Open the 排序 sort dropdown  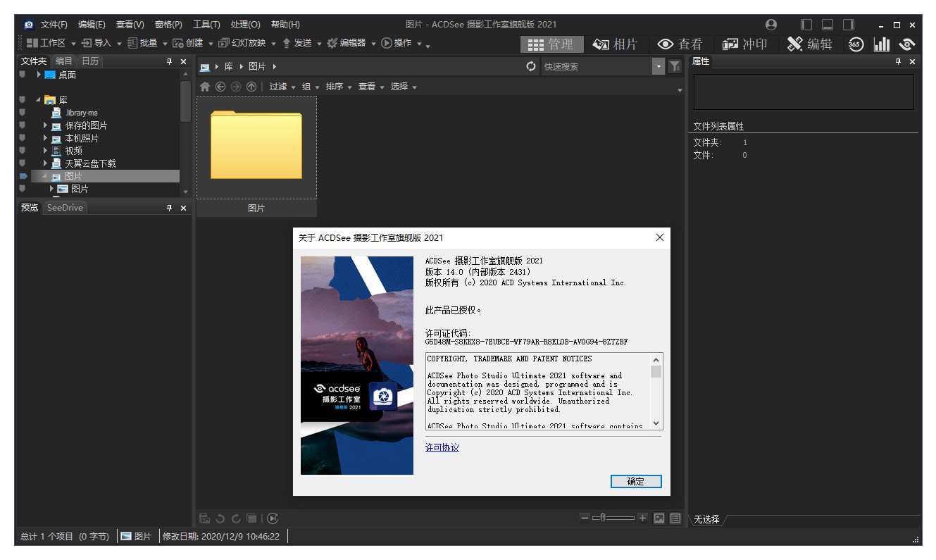tap(337, 87)
